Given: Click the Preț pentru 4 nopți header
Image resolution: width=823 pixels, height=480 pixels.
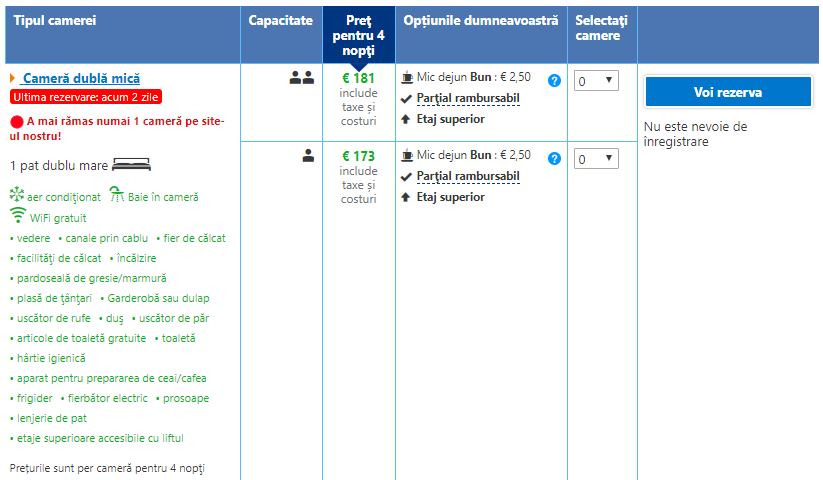Looking at the screenshot, I should click(358, 36).
